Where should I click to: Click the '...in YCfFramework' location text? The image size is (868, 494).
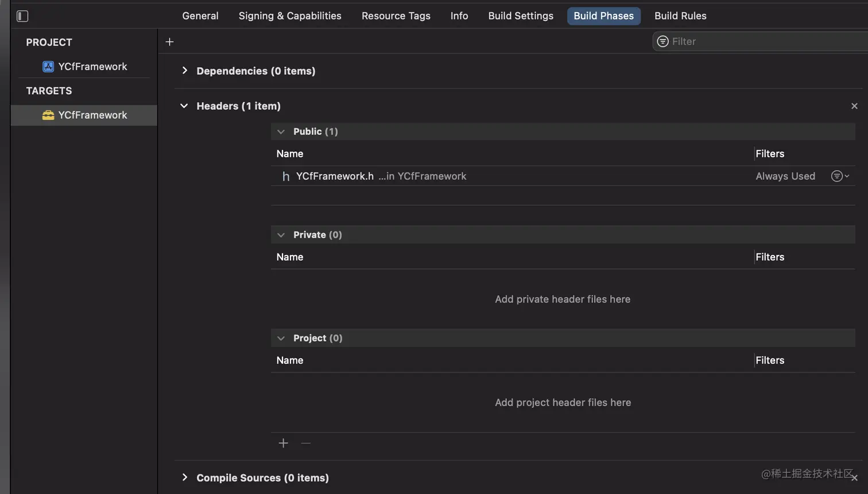pyautogui.click(x=423, y=176)
